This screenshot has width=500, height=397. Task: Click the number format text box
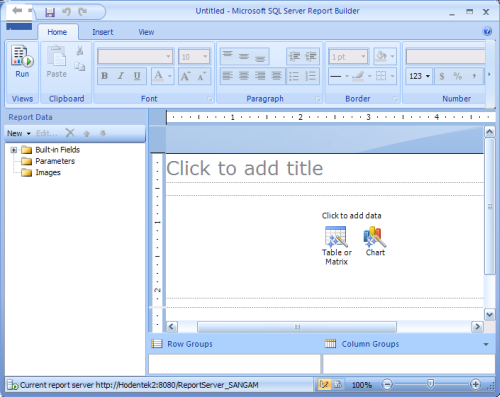coord(445,56)
